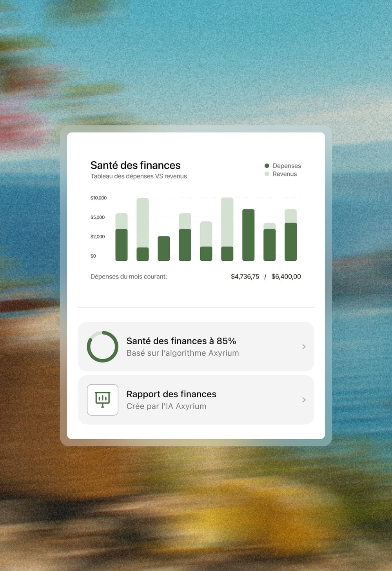392x571 pixels.
Task: Click the first bar of the chart
Action: [x=122, y=237]
